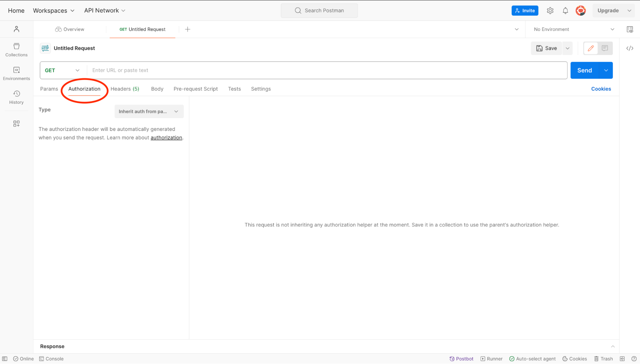Click the environment quick look icon
The height and width of the screenshot is (364, 640).
point(629,29)
